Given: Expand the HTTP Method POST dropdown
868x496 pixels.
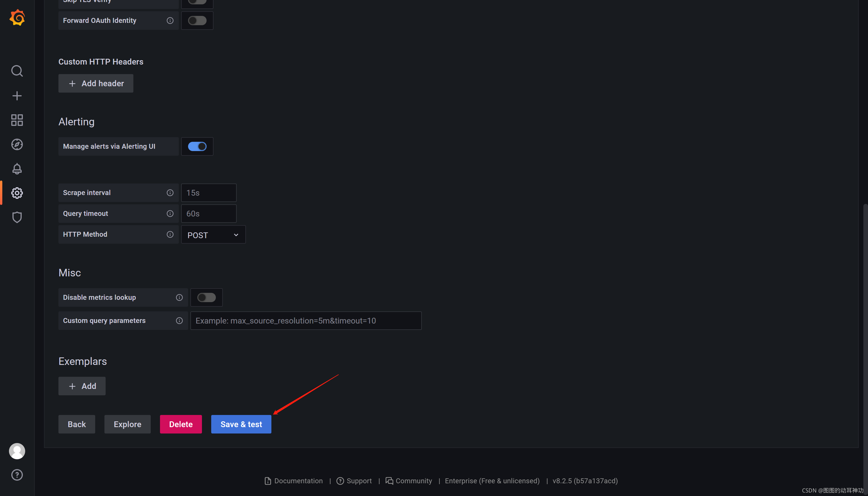Looking at the screenshot, I should [x=213, y=235].
